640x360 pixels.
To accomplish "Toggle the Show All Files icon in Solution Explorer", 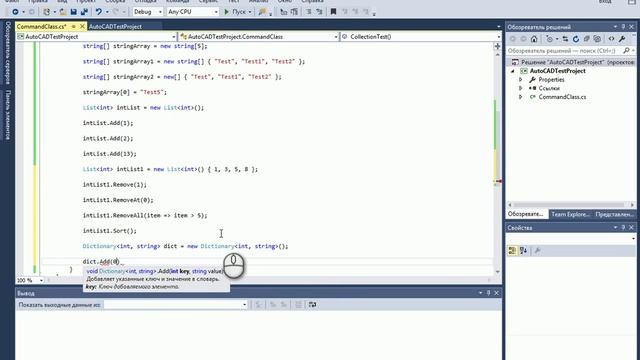I will (597, 39).
